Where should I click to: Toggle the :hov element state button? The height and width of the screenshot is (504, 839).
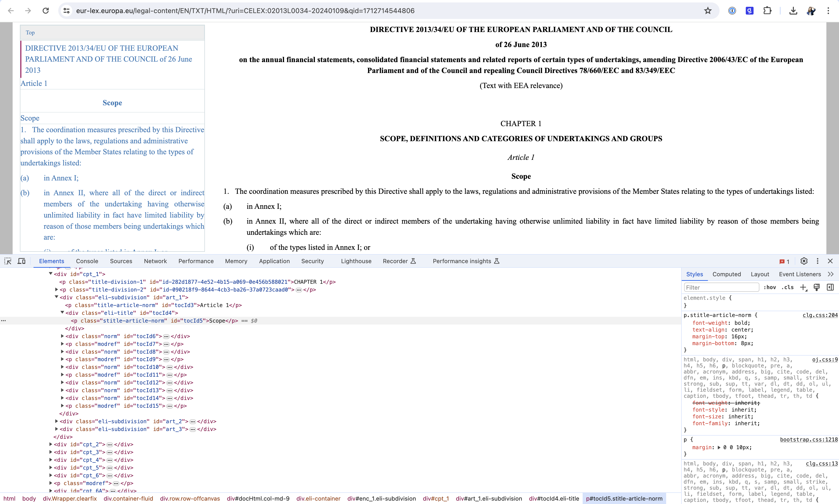770,287
